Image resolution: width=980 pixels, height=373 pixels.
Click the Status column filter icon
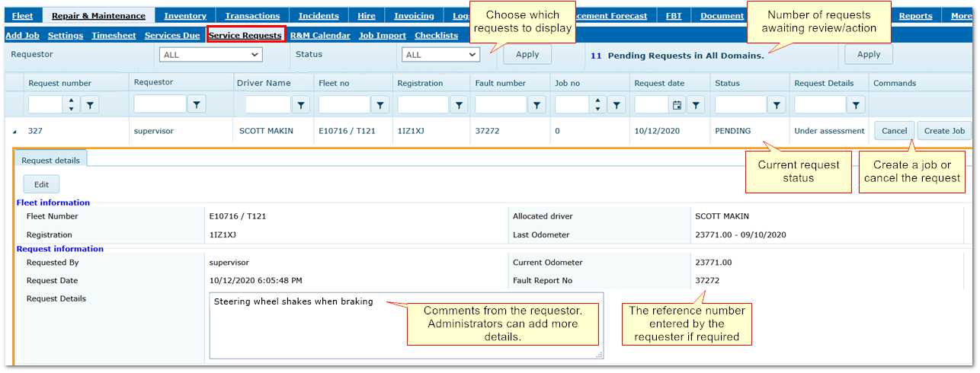pyautogui.click(x=777, y=105)
